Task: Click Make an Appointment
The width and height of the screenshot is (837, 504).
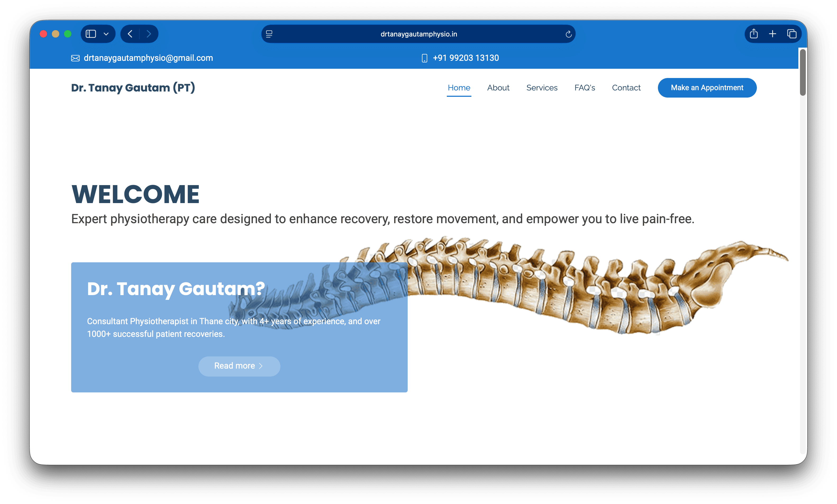Action: (707, 88)
